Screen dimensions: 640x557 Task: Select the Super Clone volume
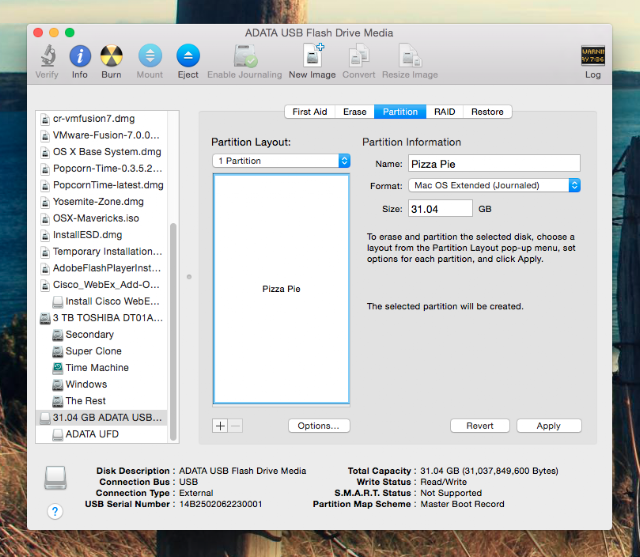point(102,351)
